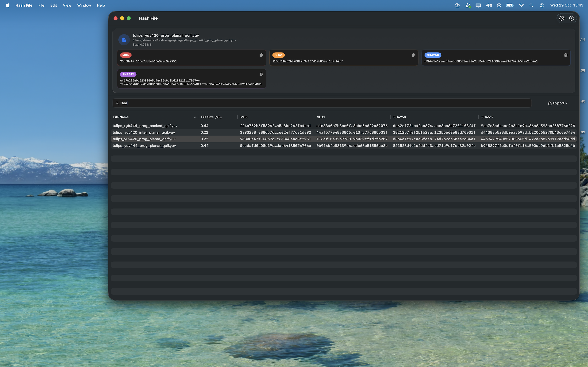Open settings via the gear icon
Viewport: 588px width, 367px height.
(x=561, y=18)
